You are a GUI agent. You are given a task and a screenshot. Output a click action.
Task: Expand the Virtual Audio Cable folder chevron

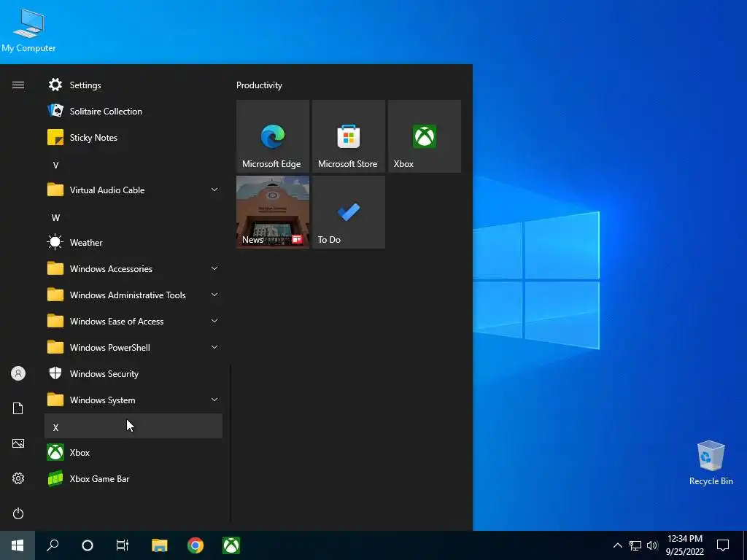pos(214,190)
